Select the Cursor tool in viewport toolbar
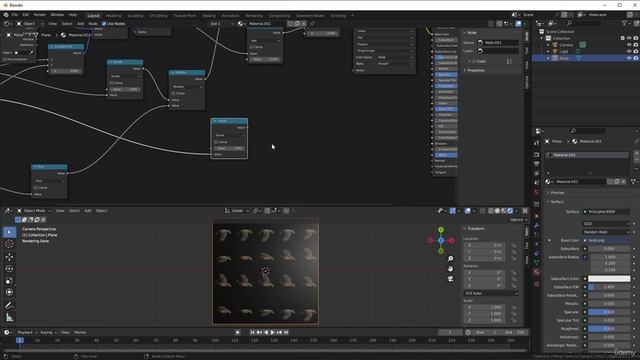The height and width of the screenshot is (360, 640). click(9, 244)
